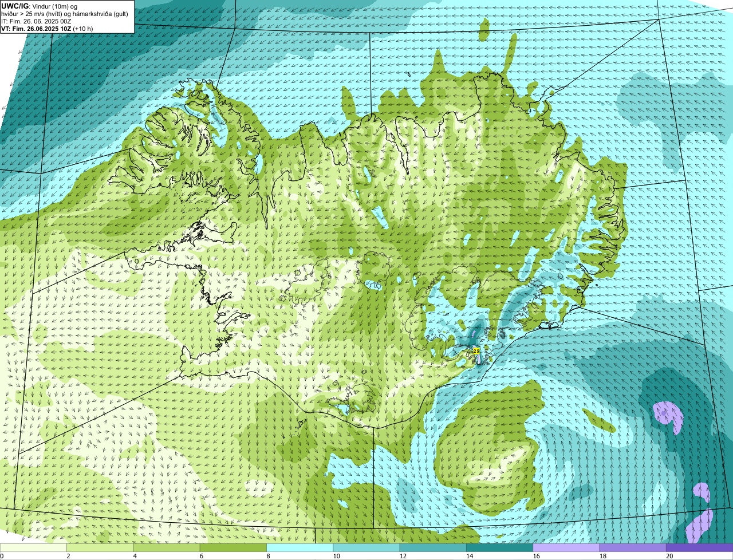Click the 8–10 m/s light cyan legend swatch
The height and width of the screenshot is (560, 733).
[300, 547]
